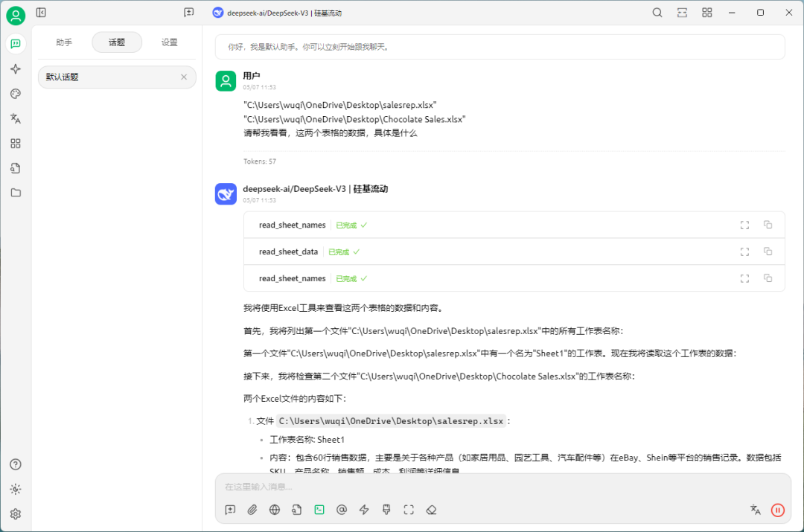This screenshot has height=532, width=804.
Task: Expand the message input to fullscreen mode
Action: click(408, 510)
